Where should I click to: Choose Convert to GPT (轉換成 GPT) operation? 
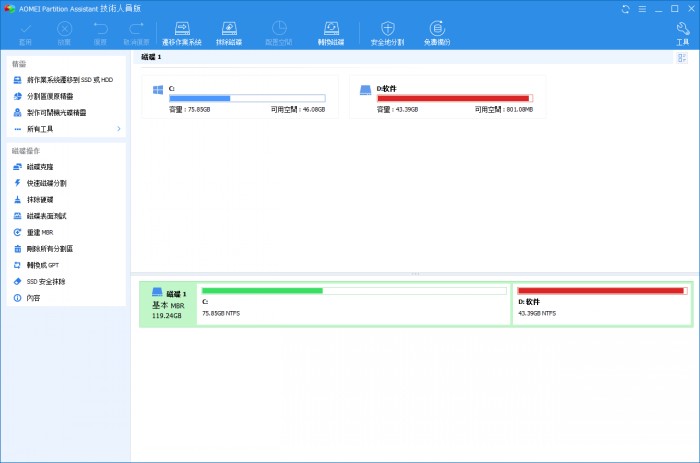click(46, 265)
